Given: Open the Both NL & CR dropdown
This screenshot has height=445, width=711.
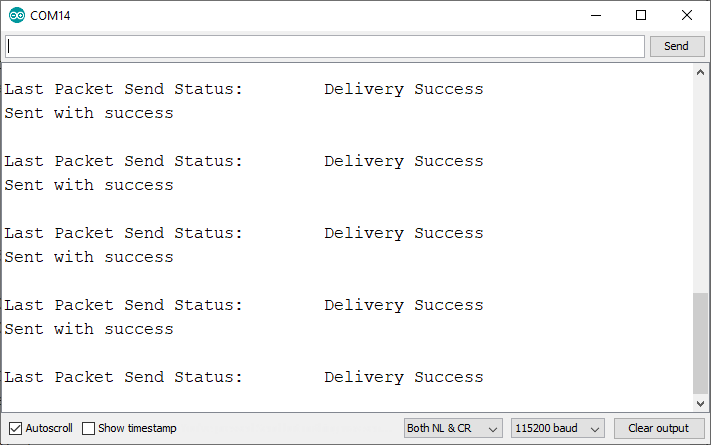Looking at the screenshot, I should click(453, 428).
